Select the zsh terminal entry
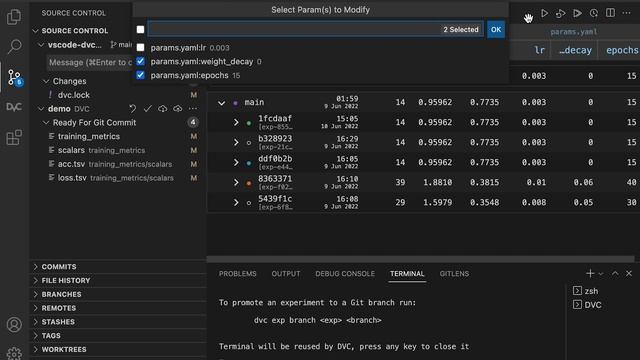 585,291
